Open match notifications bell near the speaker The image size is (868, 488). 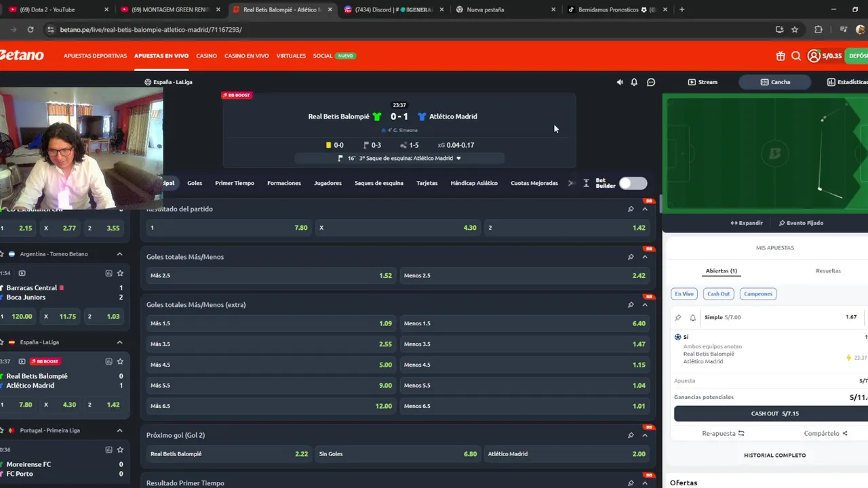[x=634, y=82]
